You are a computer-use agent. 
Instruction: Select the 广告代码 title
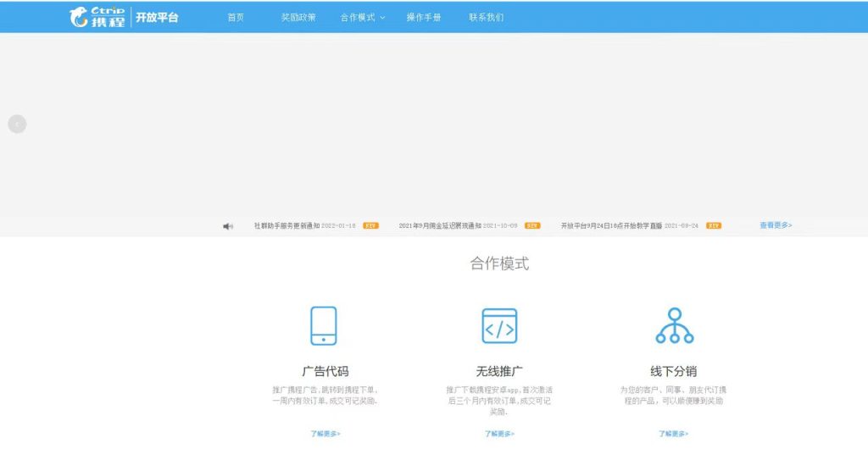point(325,371)
